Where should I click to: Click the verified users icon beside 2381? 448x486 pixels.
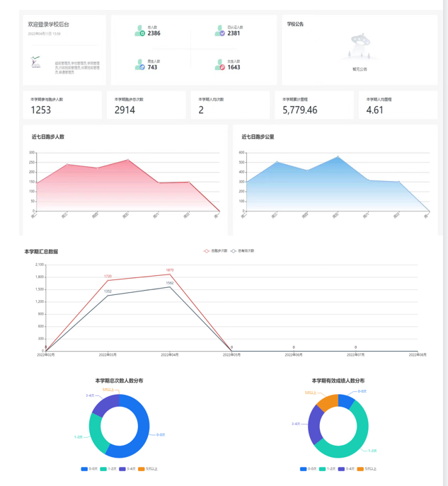[220, 31]
